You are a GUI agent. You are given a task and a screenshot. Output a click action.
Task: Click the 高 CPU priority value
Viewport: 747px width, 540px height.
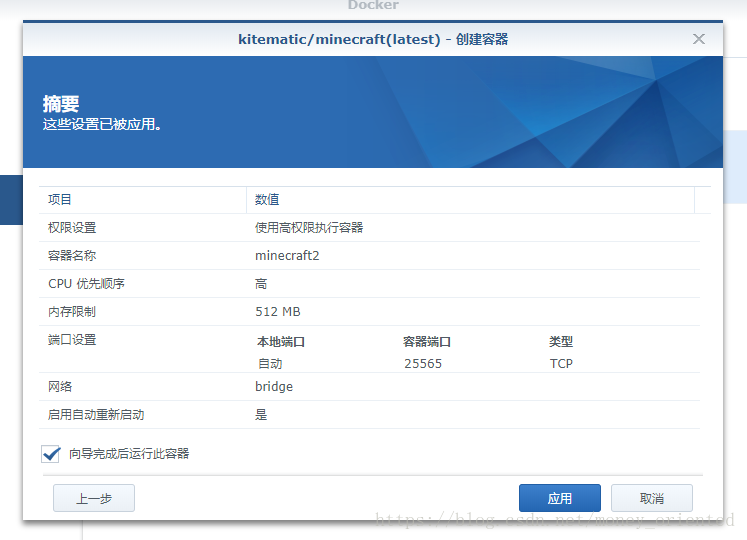(x=261, y=284)
